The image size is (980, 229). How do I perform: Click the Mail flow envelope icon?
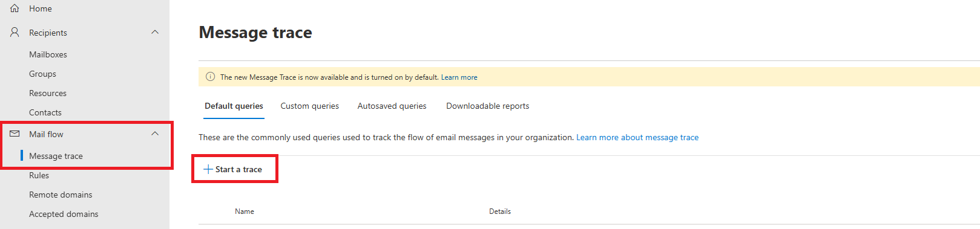coord(15,134)
